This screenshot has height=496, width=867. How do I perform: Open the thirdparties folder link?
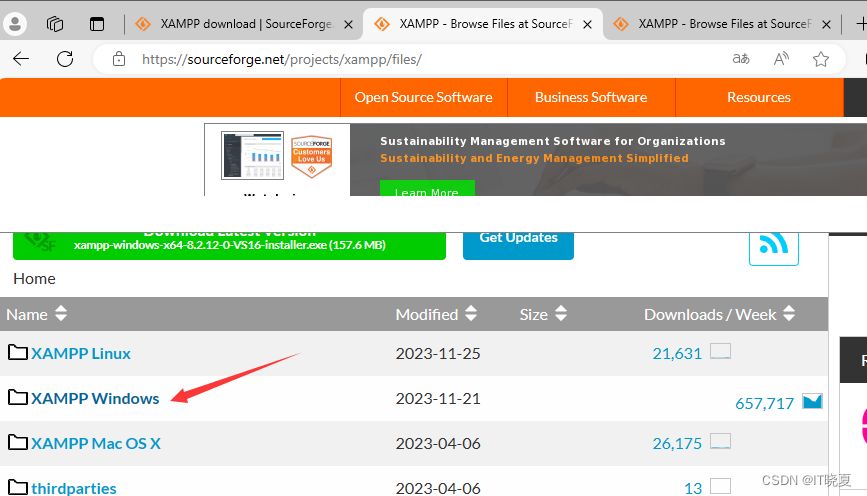[74, 488]
